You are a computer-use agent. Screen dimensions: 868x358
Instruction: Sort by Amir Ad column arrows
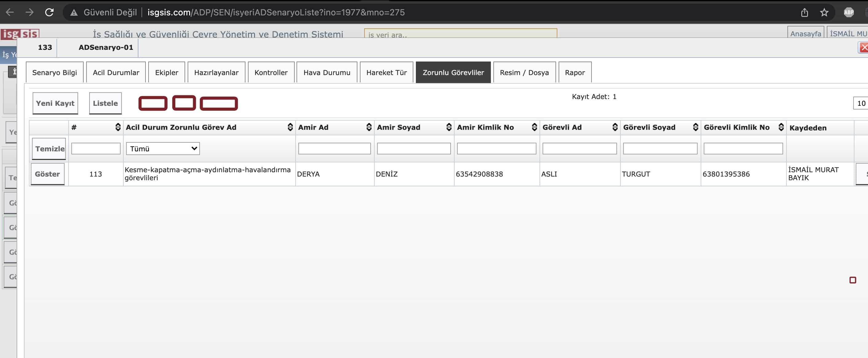click(x=368, y=127)
